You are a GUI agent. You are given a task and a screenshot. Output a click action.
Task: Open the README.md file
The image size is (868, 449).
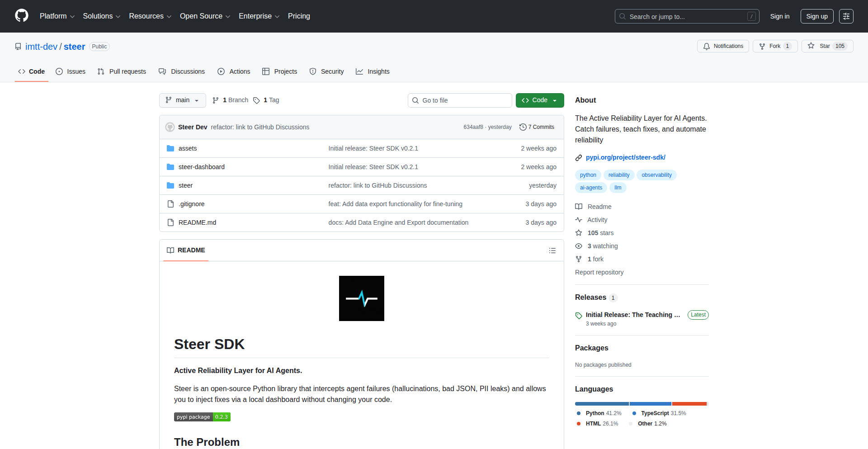pyautogui.click(x=197, y=222)
